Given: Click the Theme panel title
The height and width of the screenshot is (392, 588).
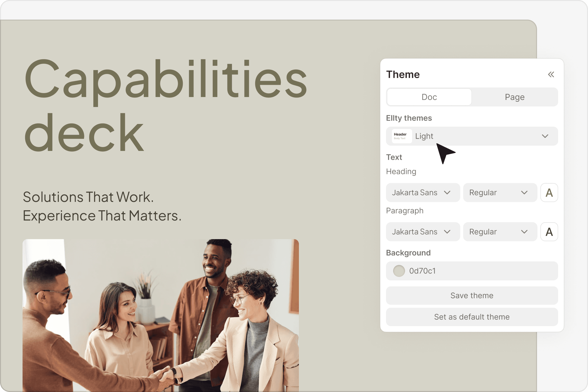Looking at the screenshot, I should (403, 74).
